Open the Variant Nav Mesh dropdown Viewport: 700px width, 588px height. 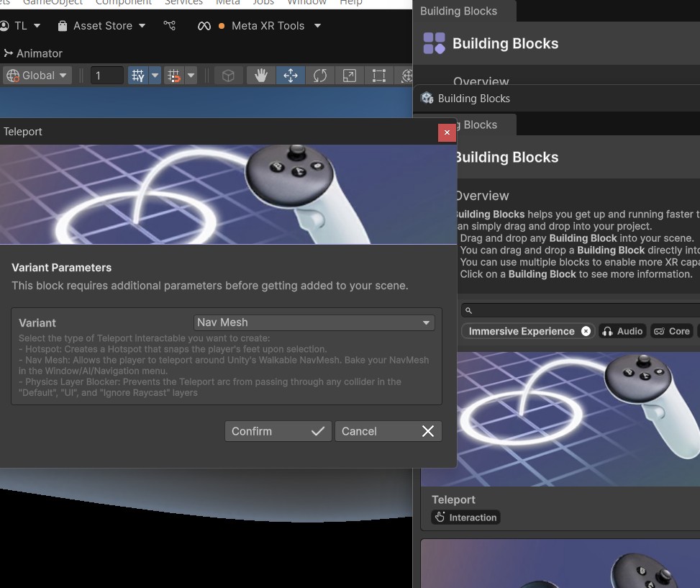pos(314,323)
